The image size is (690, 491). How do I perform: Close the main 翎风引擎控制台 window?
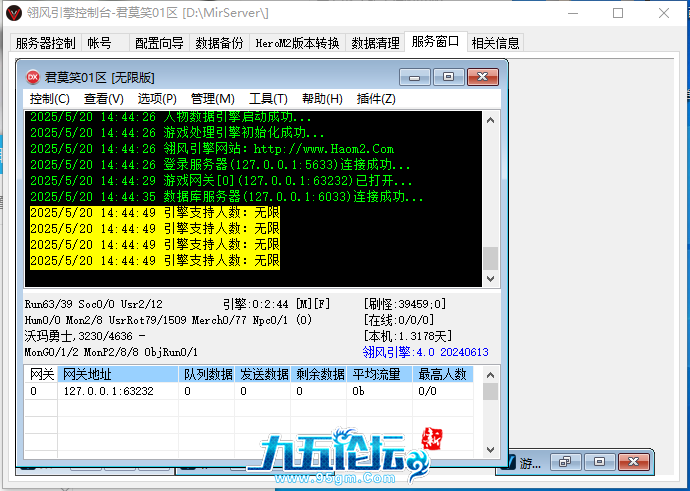pyautogui.click(x=664, y=13)
